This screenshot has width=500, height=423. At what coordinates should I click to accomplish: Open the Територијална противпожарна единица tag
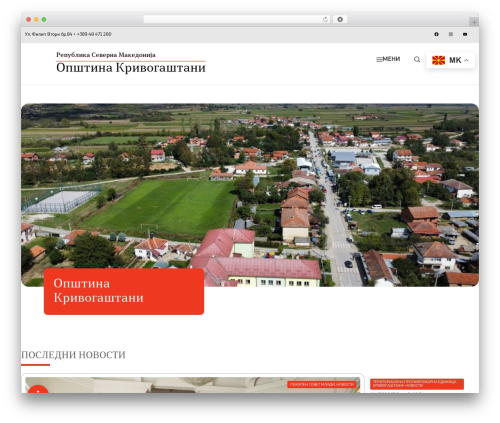tap(417, 384)
